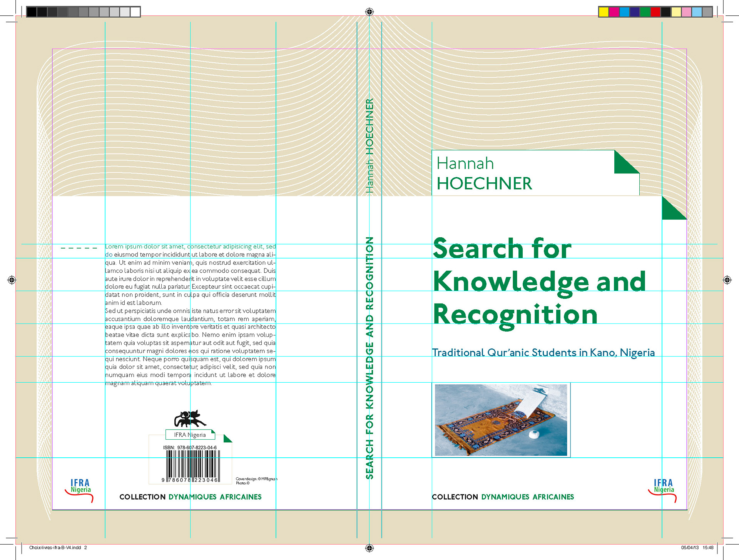Pick the black square in grayscale bar
The image size is (739, 560).
32,12
